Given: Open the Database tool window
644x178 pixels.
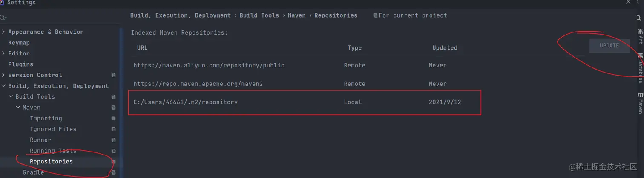Looking at the screenshot, I should pyautogui.click(x=640, y=68).
